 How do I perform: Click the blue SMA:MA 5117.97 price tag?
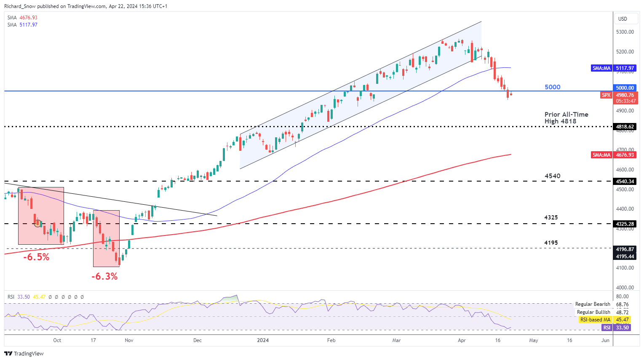pos(613,68)
